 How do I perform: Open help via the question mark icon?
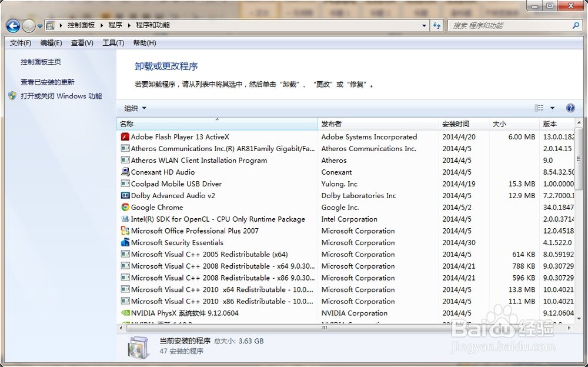click(x=570, y=108)
